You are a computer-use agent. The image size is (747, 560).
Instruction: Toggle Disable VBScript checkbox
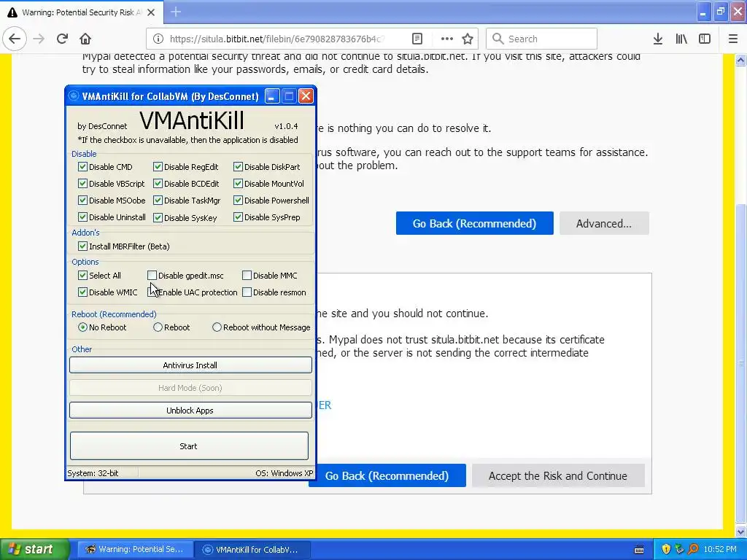coord(82,183)
